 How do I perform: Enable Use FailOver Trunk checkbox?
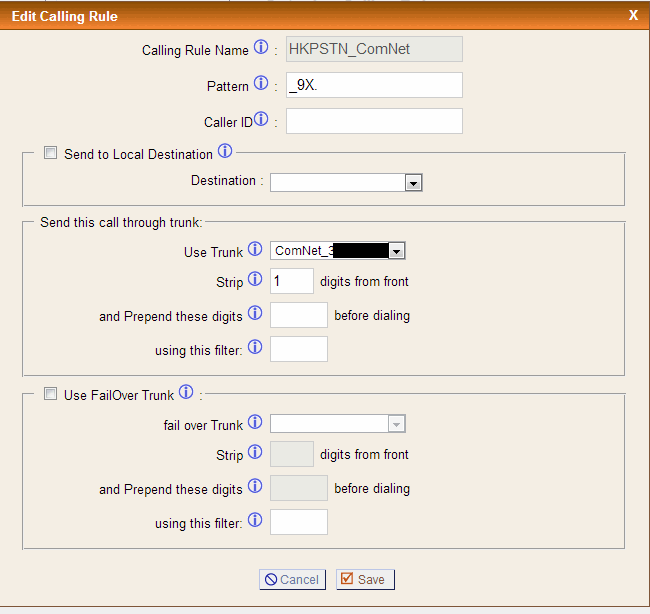tap(50, 395)
